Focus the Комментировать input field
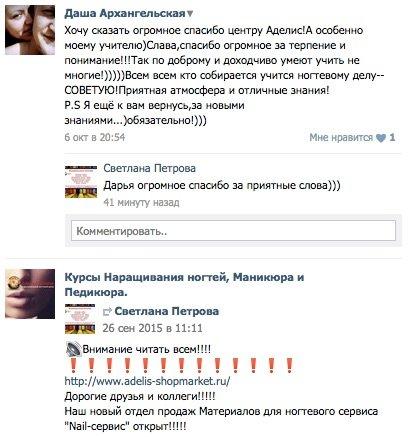The height and width of the screenshot is (437, 409). [233, 231]
